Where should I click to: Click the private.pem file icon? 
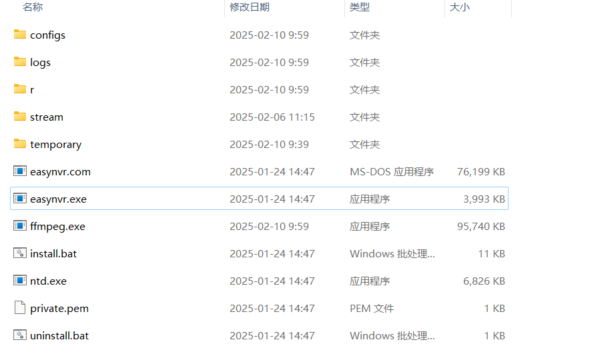[20, 307]
